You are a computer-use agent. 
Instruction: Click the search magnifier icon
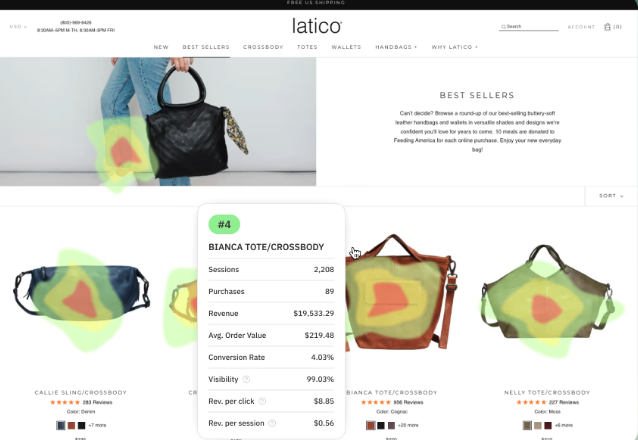[x=503, y=27]
